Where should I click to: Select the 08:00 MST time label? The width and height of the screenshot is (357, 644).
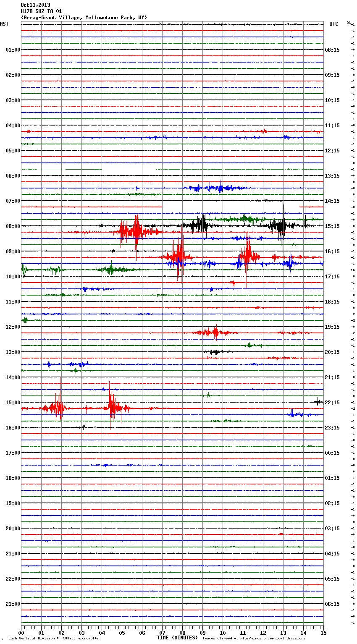pos(13,226)
